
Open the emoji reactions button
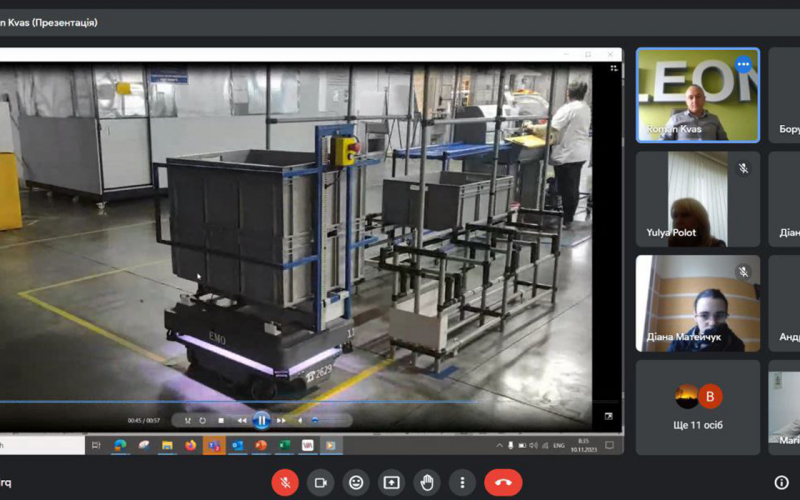356,483
